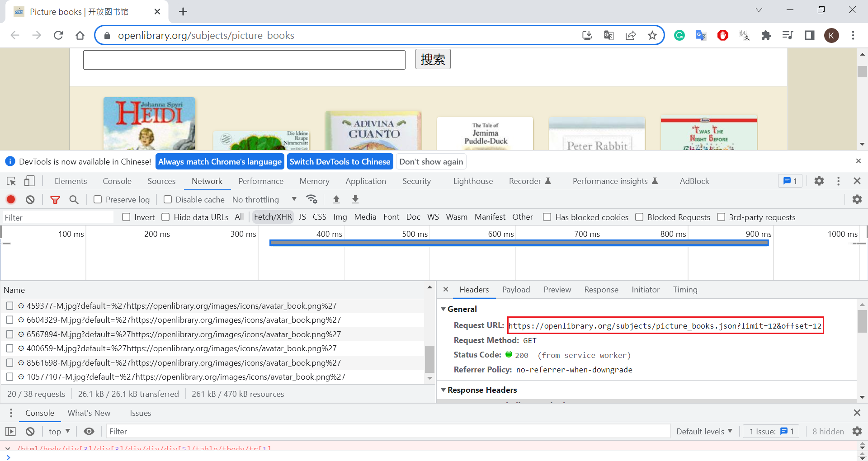
Task: Open the No throttling dropdown
Action: coord(264,199)
